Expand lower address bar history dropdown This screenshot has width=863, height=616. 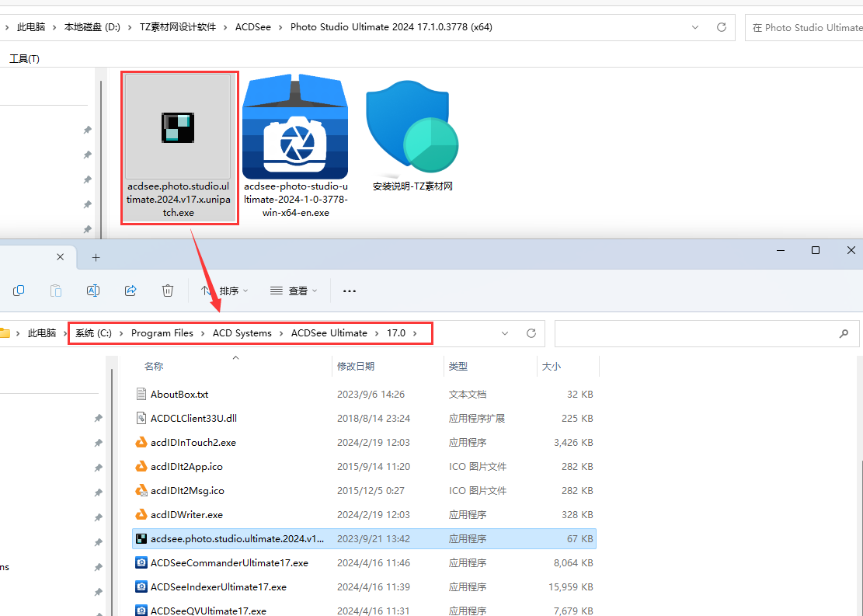(505, 333)
